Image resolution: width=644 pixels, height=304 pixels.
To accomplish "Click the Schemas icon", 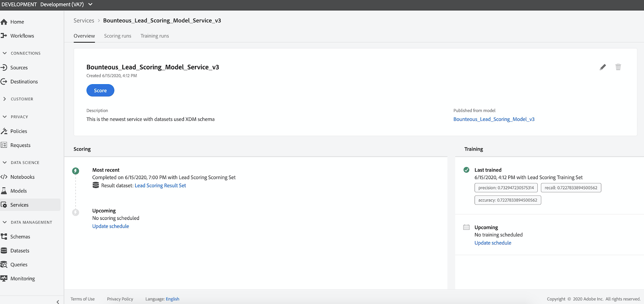I will (4, 236).
